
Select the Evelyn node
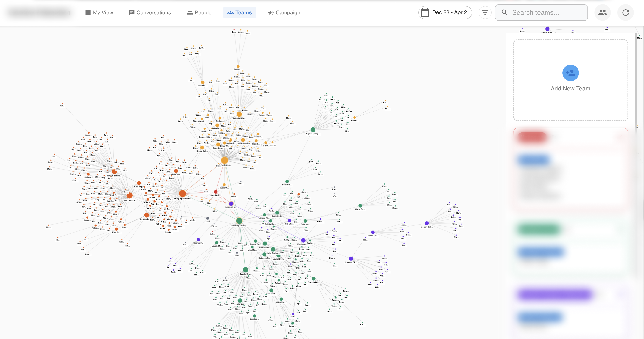click(238, 66)
